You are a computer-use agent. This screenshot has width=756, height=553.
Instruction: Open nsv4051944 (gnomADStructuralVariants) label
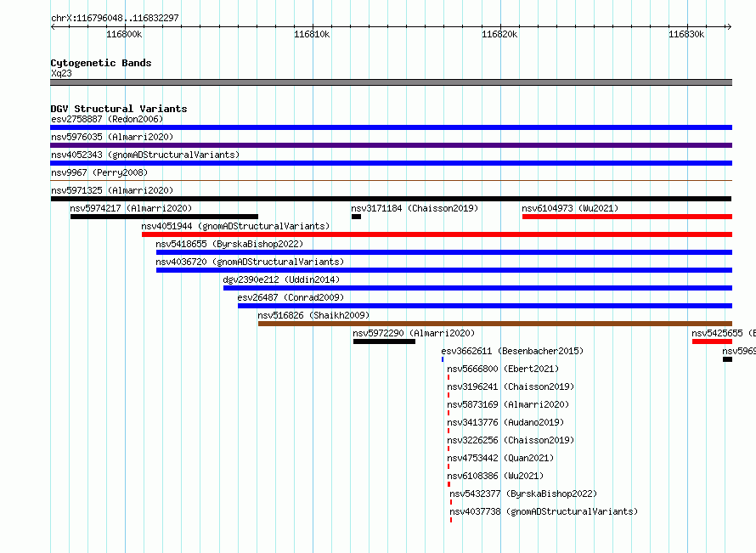(x=235, y=226)
